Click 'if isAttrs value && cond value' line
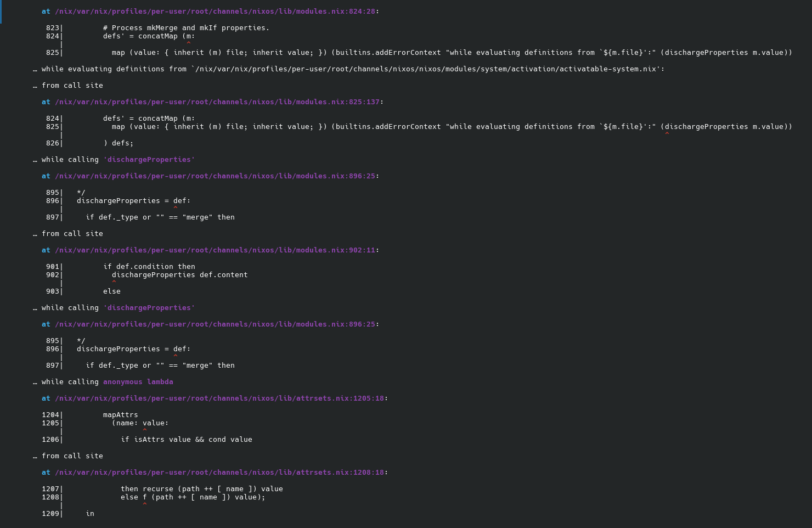Image resolution: width=812 pixels, height=528 pixels. click(187, 439)
